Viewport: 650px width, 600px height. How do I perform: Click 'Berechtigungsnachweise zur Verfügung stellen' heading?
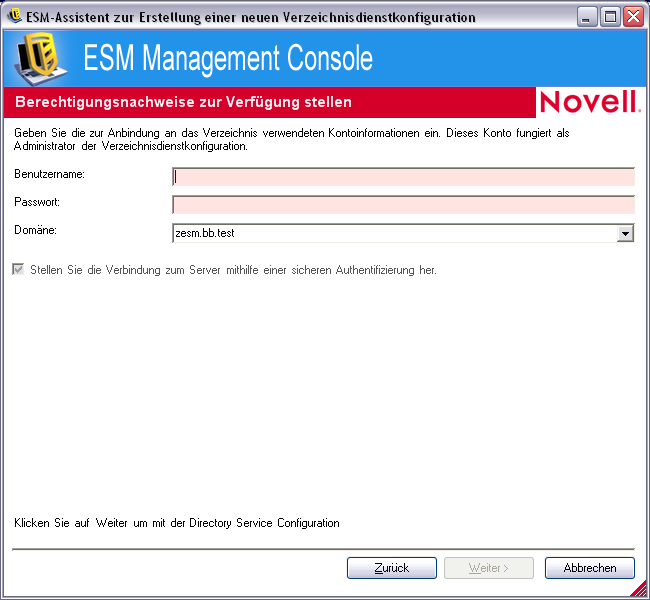(183, 102)
